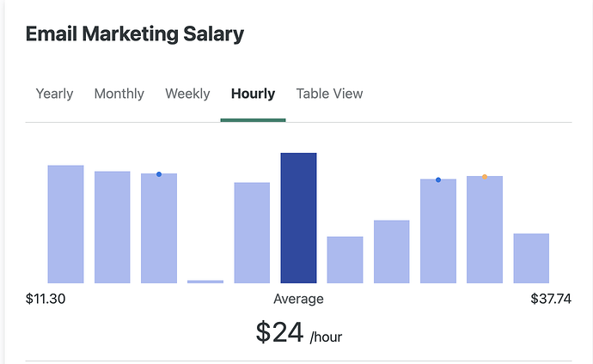Click the orange dot on tenth bar
Viewport: 593px width, 364px height.
[485, 177]
